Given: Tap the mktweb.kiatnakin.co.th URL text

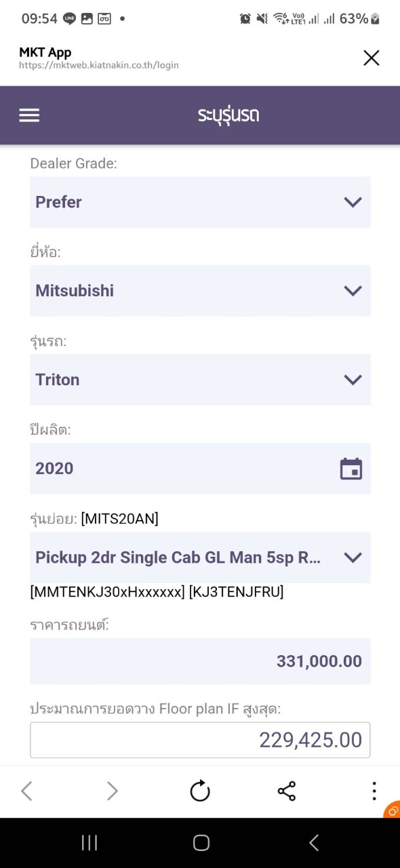Looking at the screenshot, I should pyautogui.click(x=99, y=66).
